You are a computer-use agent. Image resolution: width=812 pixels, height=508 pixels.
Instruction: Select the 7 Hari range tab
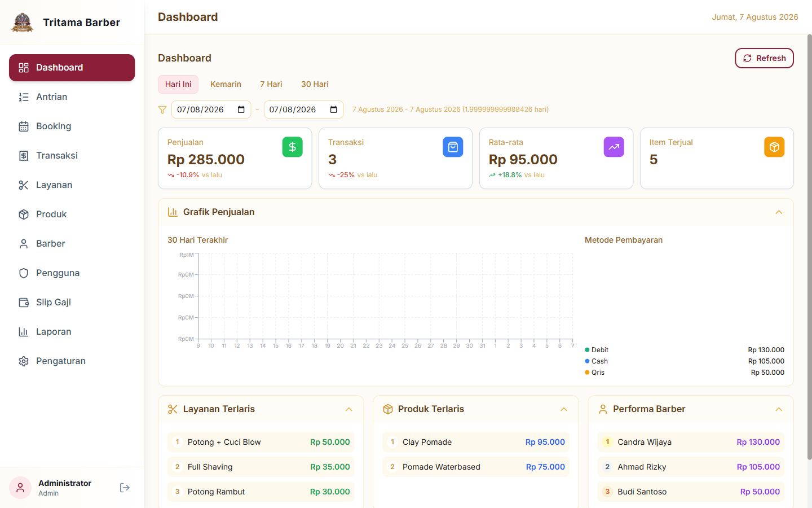(x=271, y=84)
